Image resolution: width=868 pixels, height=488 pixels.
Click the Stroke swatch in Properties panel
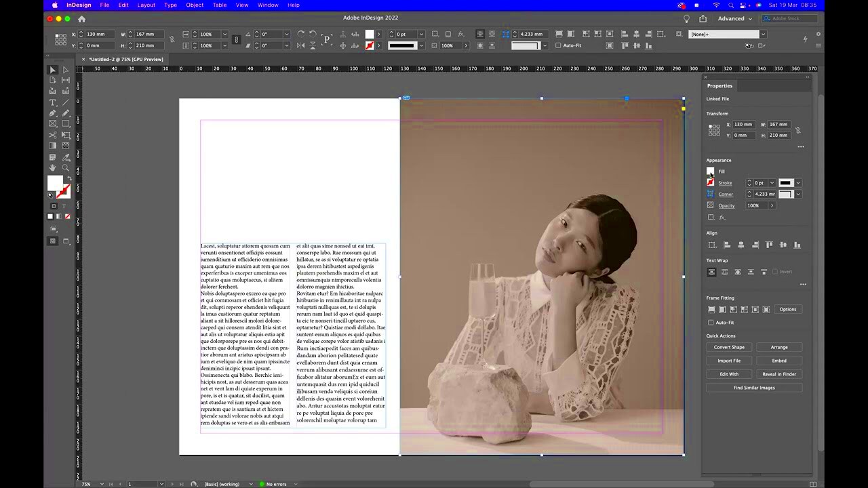(710, 182)
